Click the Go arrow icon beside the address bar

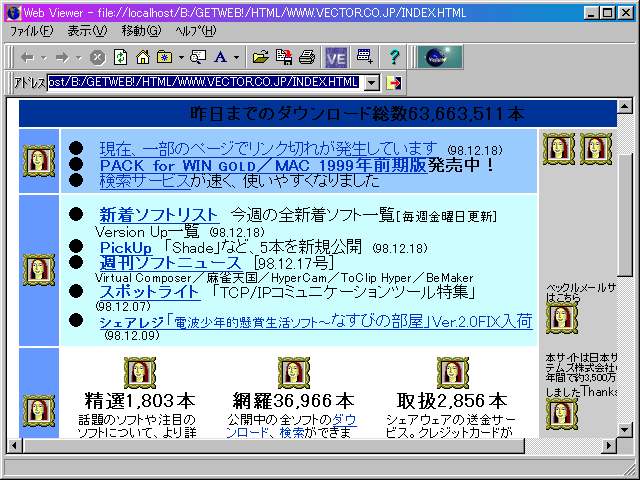[394, 83]
